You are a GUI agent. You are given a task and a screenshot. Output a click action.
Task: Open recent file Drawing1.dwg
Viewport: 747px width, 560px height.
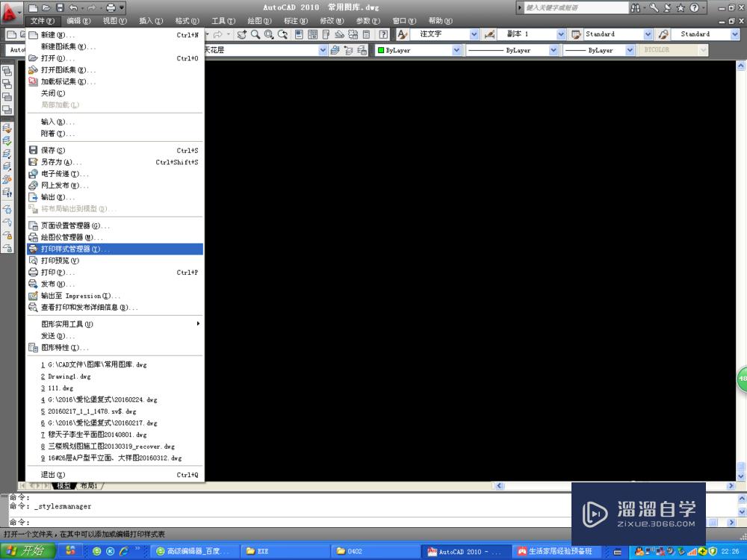tap(115, 376)
